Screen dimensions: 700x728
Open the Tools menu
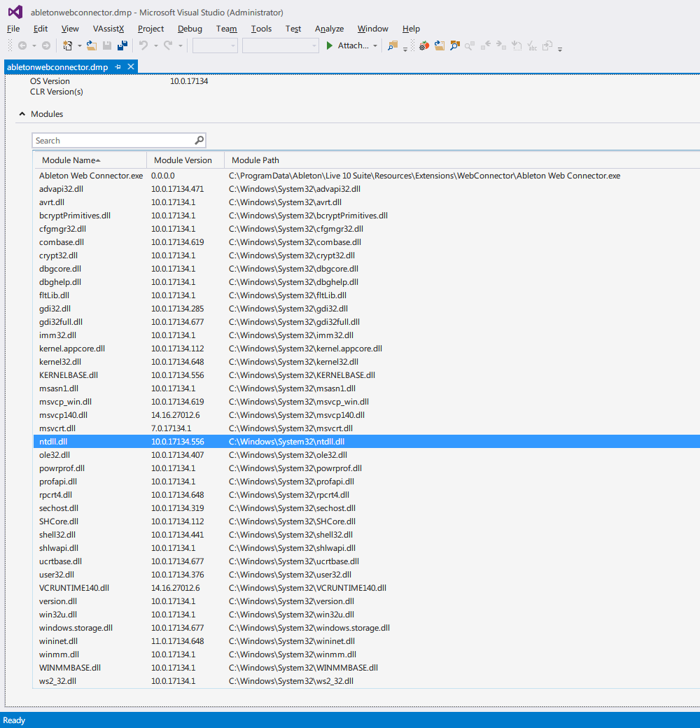click(261, 28)
